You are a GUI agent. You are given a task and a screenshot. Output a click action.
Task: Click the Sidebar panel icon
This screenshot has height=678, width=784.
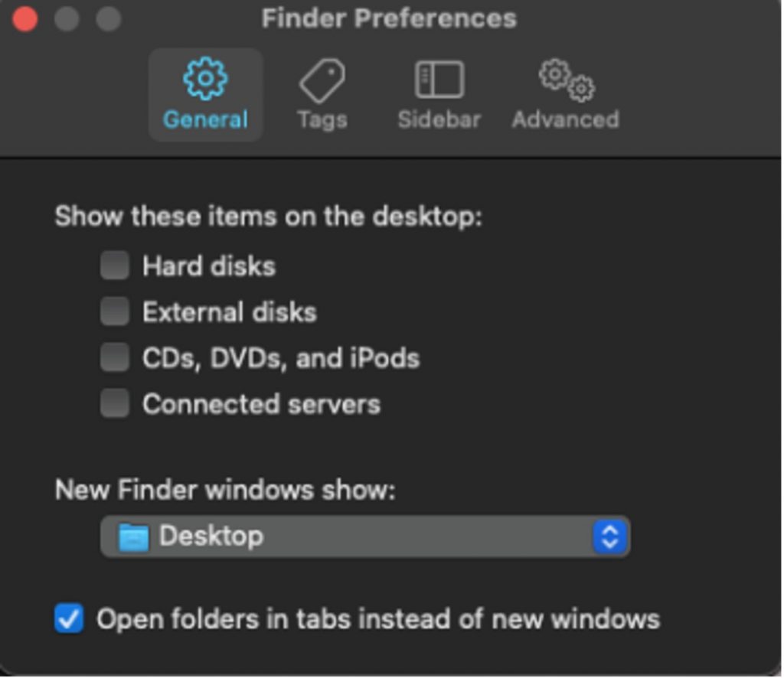[439, 80]
